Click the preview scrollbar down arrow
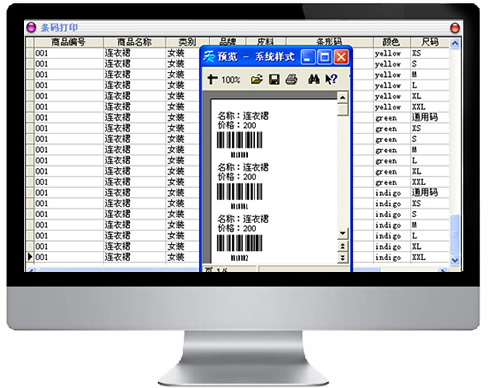 (342, 233)
